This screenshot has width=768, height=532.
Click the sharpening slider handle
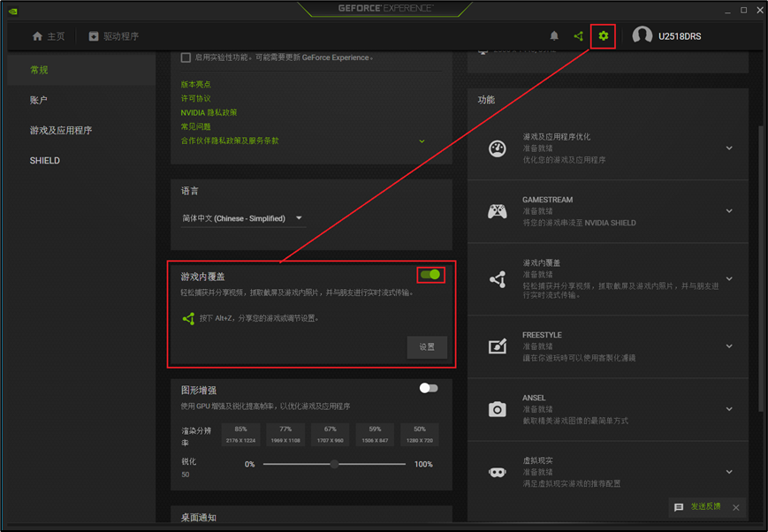pos(334,464)
